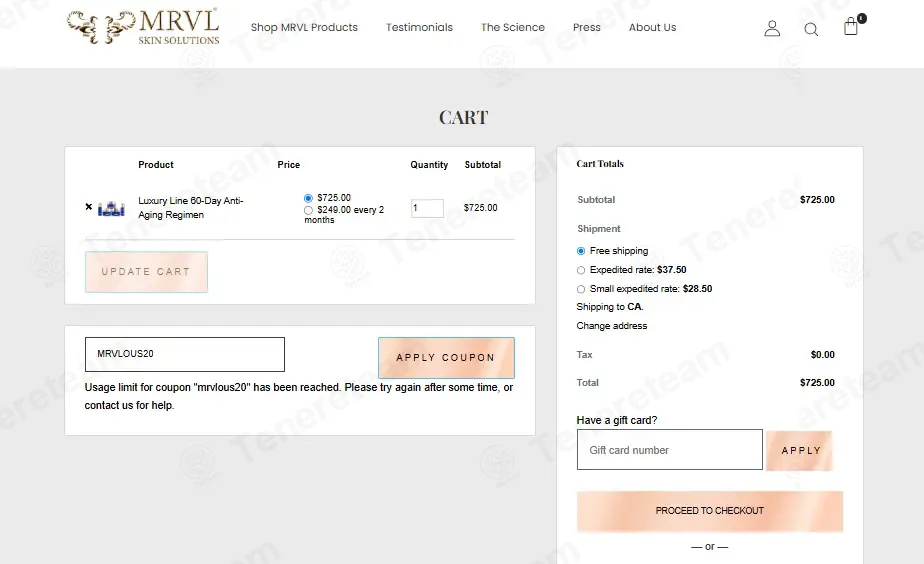The height and width of the screenshot is (564, 924).
Task: Focus the quantity input field
Action: (x=427, y=208)
